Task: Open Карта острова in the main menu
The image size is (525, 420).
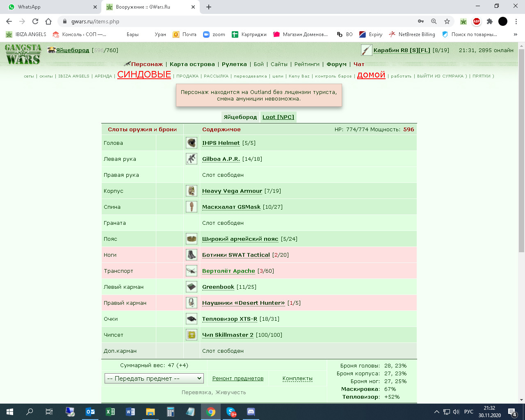Action: [192, 64]
